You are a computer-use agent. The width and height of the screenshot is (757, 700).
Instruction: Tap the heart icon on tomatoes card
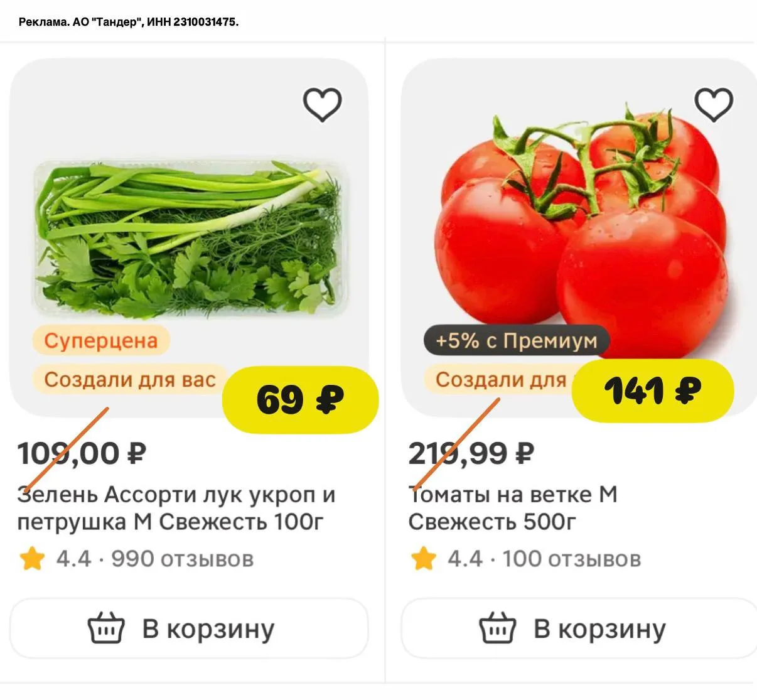point(714,105)
